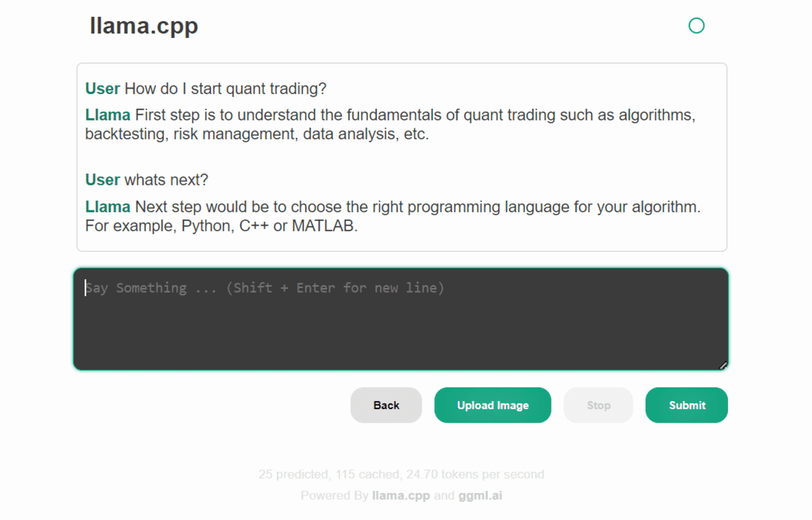Click the 'User' label before 'whats next?'
Image resolution: width=812 pixels, height=520 pixels.
pyautogui.click(x=102, y=180)
